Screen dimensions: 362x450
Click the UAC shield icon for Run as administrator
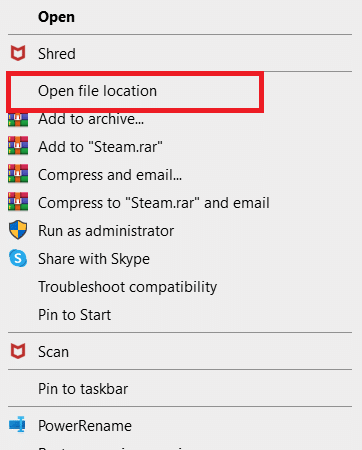[x=18, y=230]
